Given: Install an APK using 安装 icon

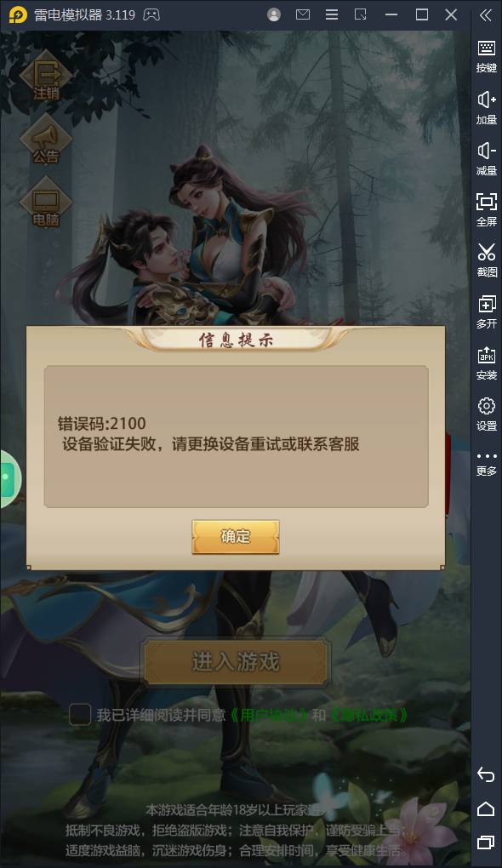Looking at the screenshot, I should 487,363.
